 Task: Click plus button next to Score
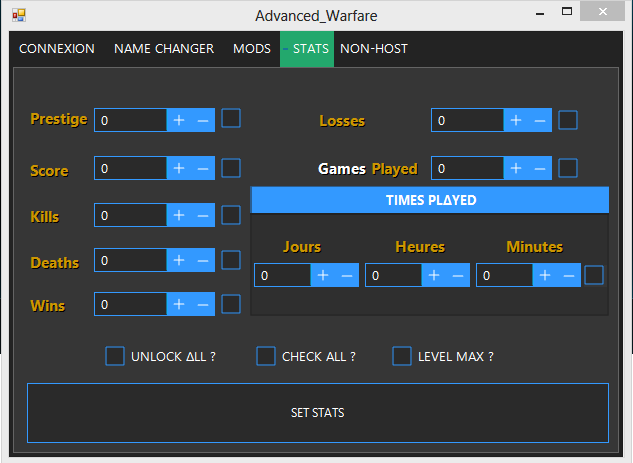(179, 168)
